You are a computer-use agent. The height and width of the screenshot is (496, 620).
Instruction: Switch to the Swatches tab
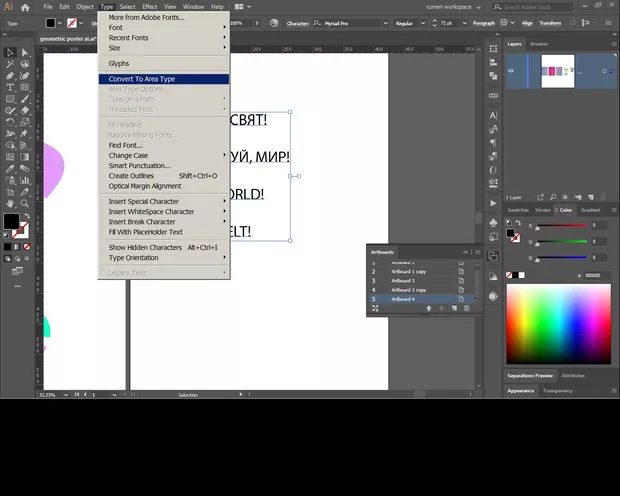(518, 210)
